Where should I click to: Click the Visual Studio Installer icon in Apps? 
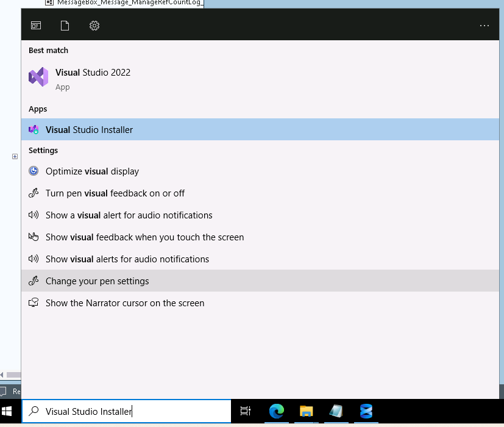click(x=34, y=129)
